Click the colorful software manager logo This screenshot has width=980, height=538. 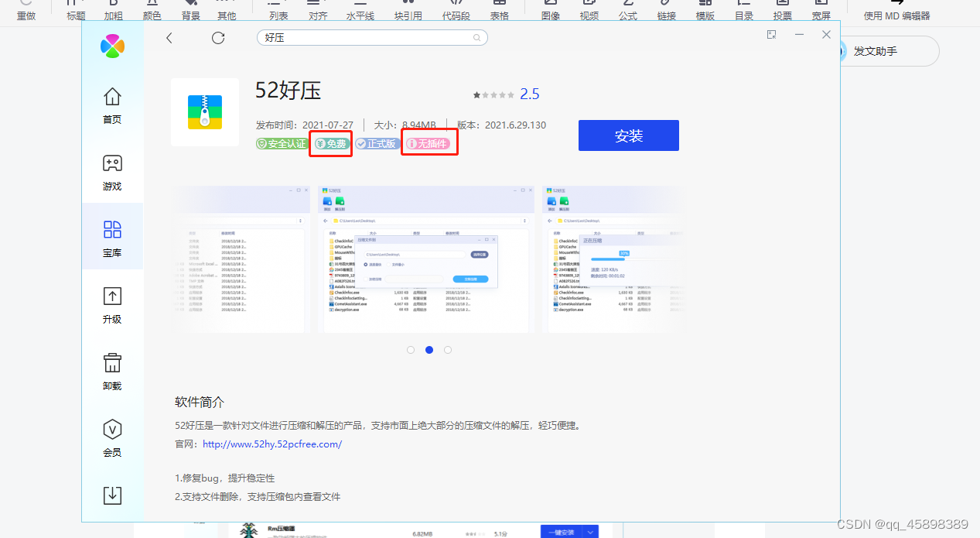pyautogui.click(x=112, y=46)
